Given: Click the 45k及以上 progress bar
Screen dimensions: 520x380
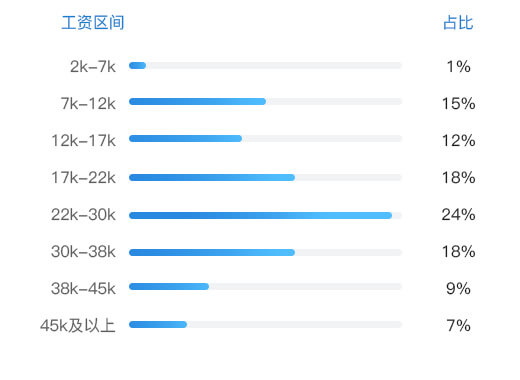Looking at the screenshot, I should point(265,324).
